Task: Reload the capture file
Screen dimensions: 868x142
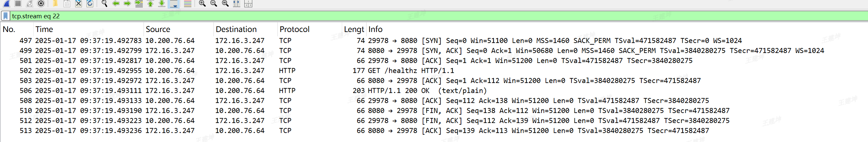Action: 90,3
